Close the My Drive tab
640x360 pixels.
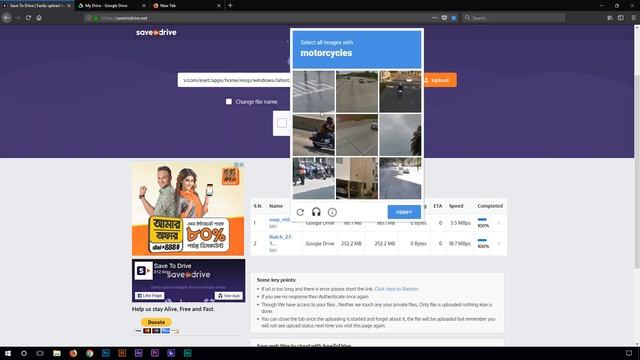point(144,6)
